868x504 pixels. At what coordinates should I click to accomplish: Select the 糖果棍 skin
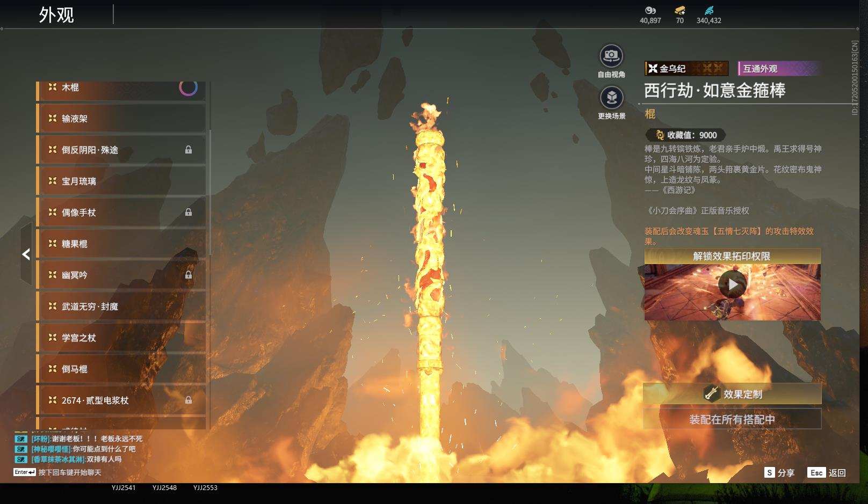(121, 244)
